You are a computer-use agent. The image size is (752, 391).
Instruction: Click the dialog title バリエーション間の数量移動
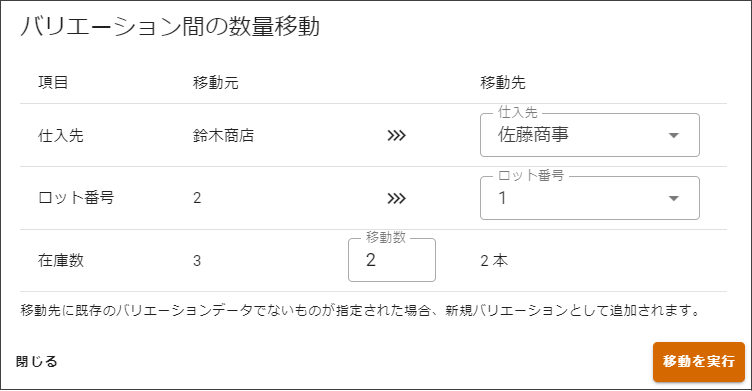tap(170, 26)
